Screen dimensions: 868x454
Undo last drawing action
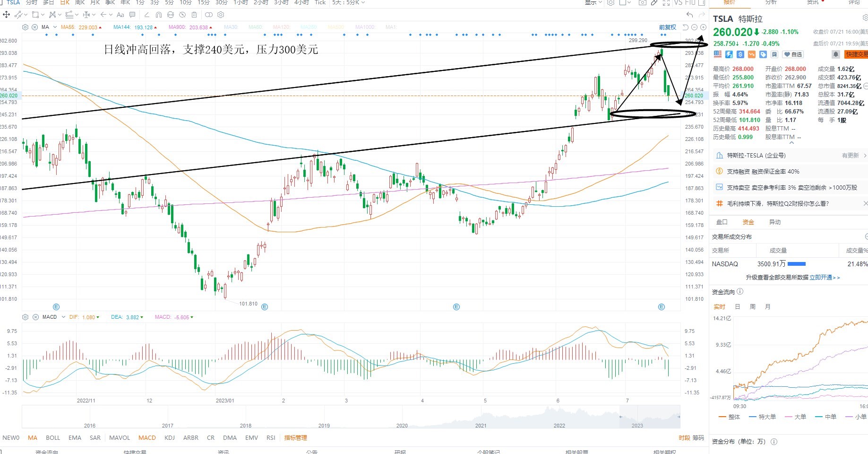(690, 15)
